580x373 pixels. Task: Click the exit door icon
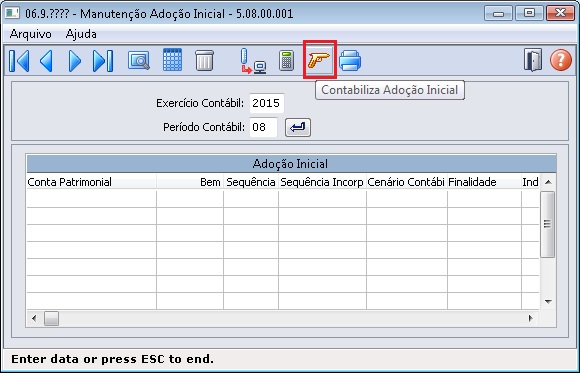tap(533, 60)
